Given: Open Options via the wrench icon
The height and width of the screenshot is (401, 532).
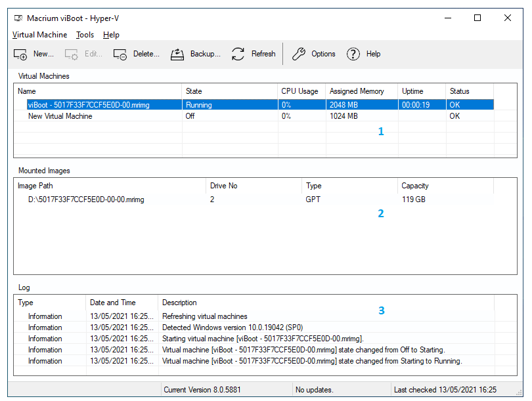Looking at the screenshot, I should (299, 54).
